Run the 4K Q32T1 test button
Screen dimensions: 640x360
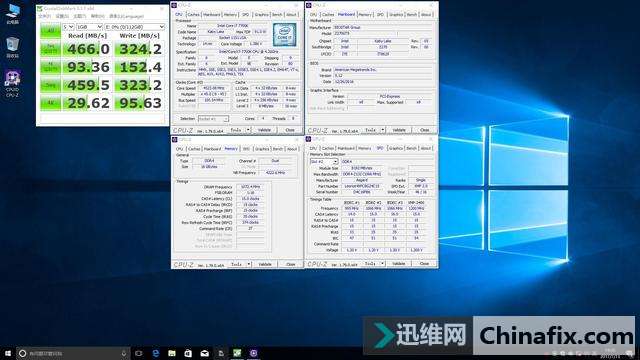[x=50, y=67]
